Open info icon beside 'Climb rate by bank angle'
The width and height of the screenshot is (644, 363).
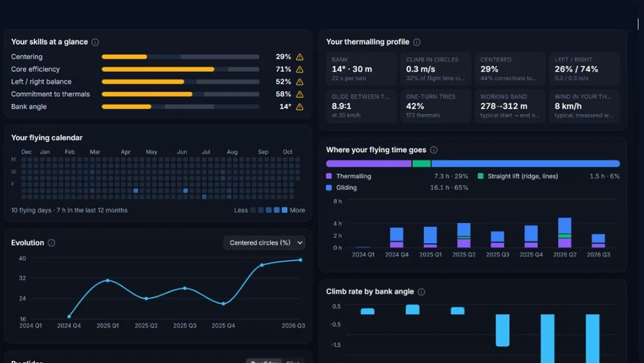421,292
